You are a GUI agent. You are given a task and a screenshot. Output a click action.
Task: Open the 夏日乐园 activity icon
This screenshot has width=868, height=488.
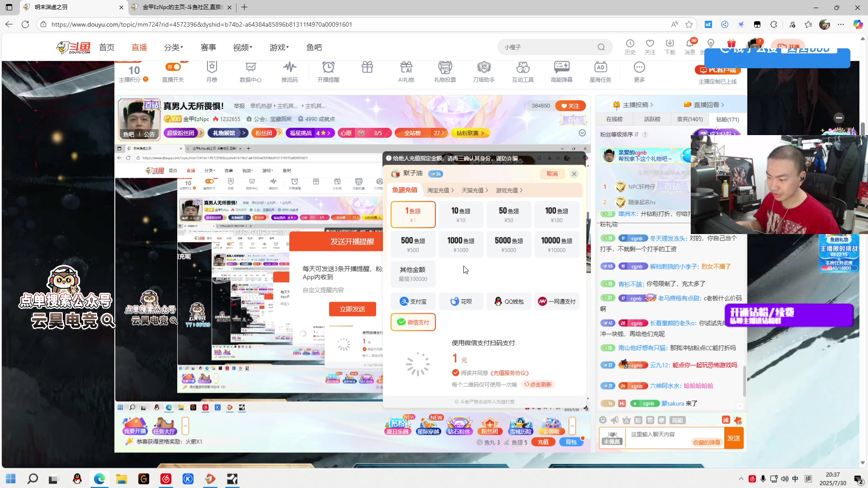coord(397,426)
